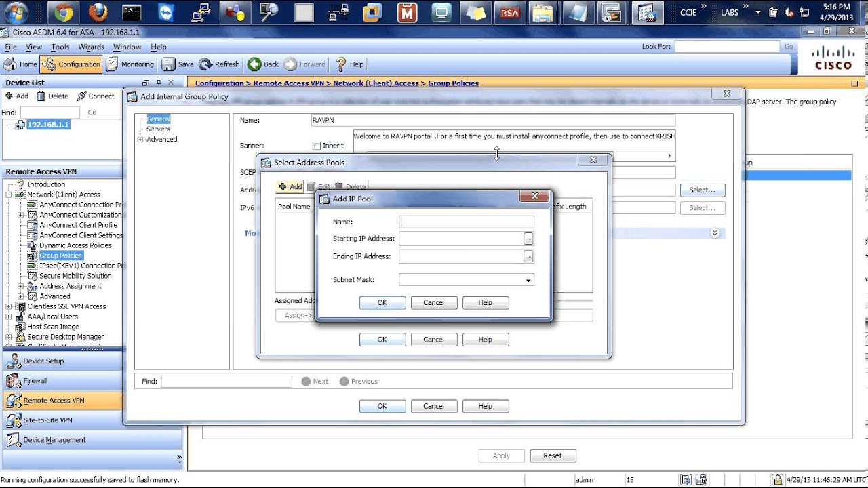The width and height of the screenshot is (868, 488).
Task: Open Chrome from the Windows taskbar
Action: point(64,12)
